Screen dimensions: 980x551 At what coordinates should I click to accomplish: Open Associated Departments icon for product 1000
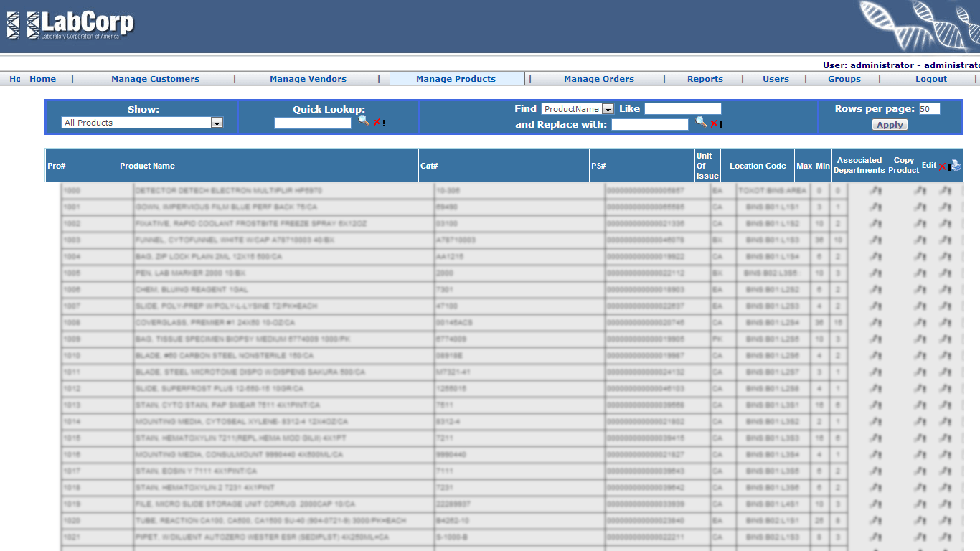[875, 191]
